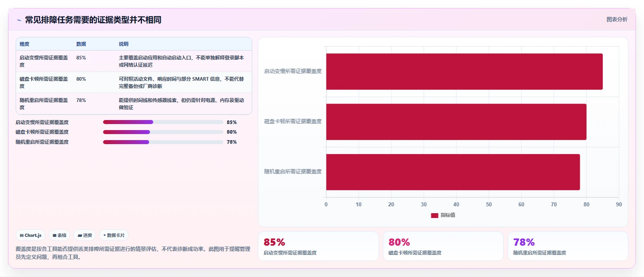Click the 数据卡片 tag chip
This screenshot has width=644, height=277.
(x=114, y=235)
